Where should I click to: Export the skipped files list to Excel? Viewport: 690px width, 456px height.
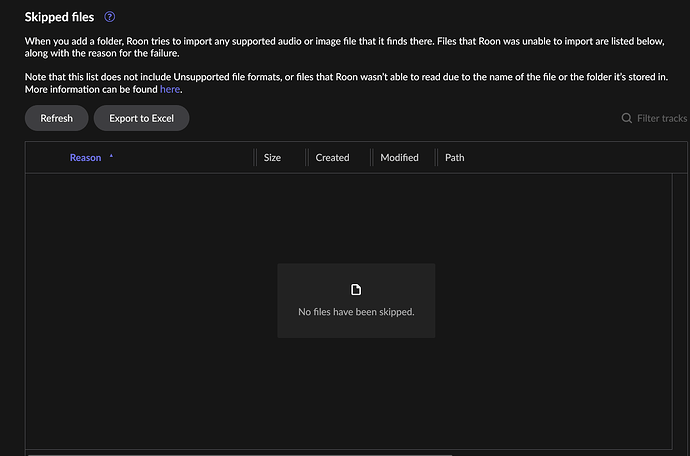(141, 118)
